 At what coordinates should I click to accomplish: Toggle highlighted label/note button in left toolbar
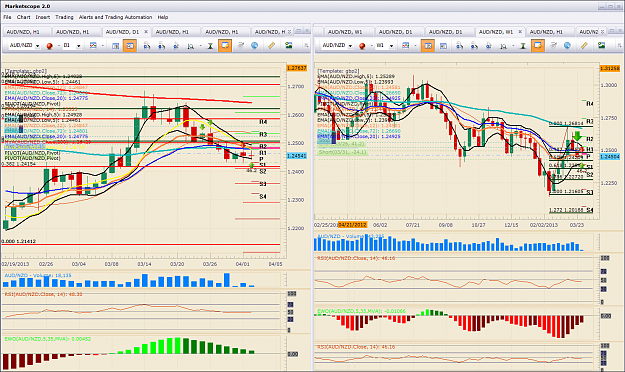coord(225,46)
